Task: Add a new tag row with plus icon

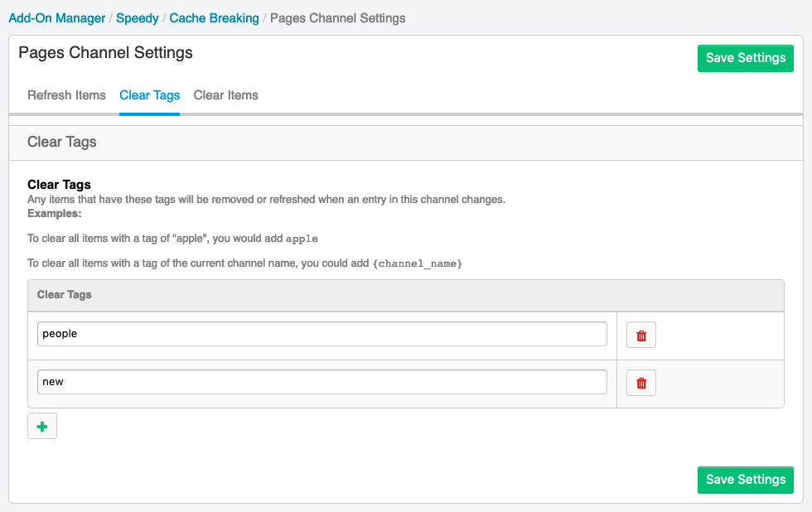Action: pyautogui.click(x=42, y=426)
